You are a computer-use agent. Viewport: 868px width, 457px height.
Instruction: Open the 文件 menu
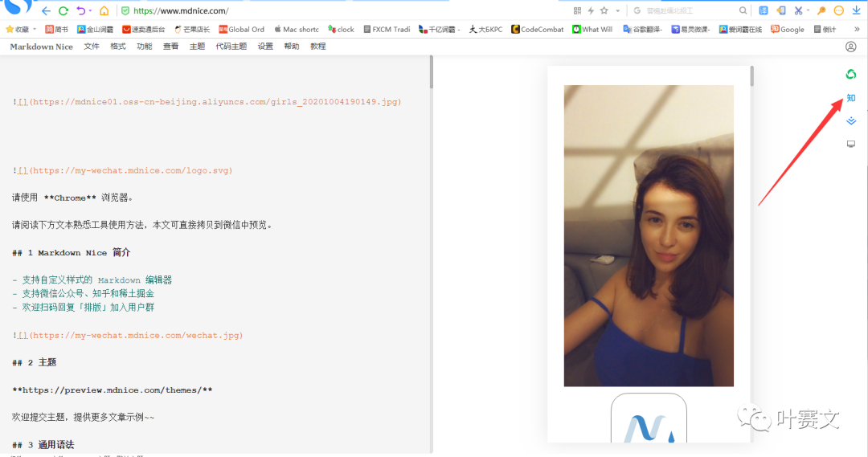[x=92, y=47]
